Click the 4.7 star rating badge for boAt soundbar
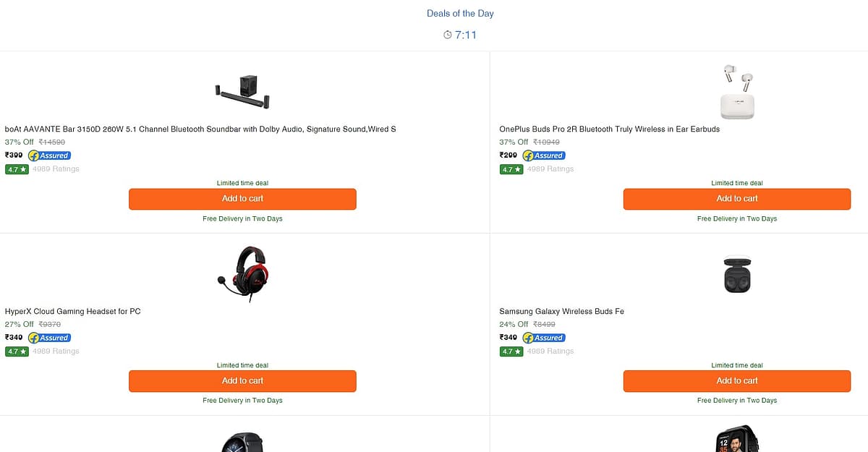 point(17,169)
